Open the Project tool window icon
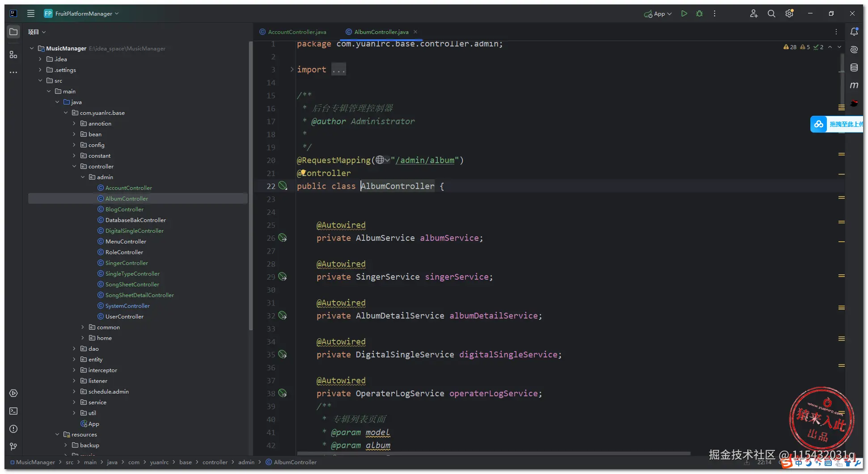This screenshot has height=474, width=868. [x=13, y=32]
